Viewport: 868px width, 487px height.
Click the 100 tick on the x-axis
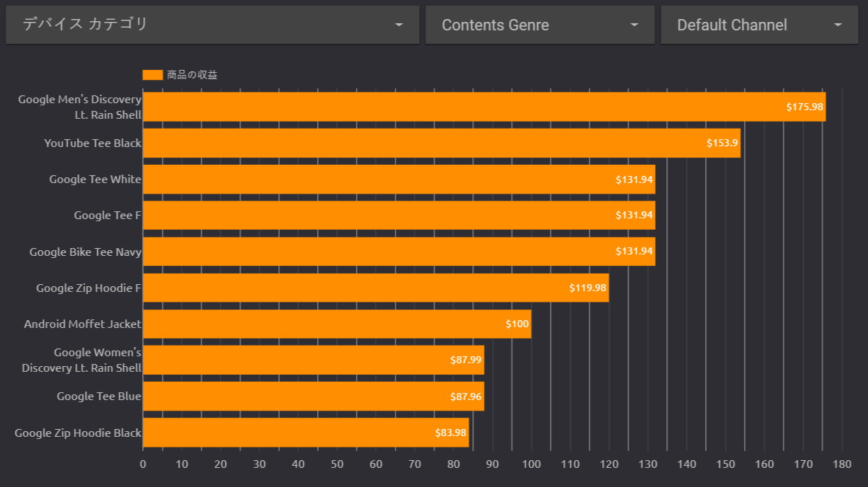532,464
